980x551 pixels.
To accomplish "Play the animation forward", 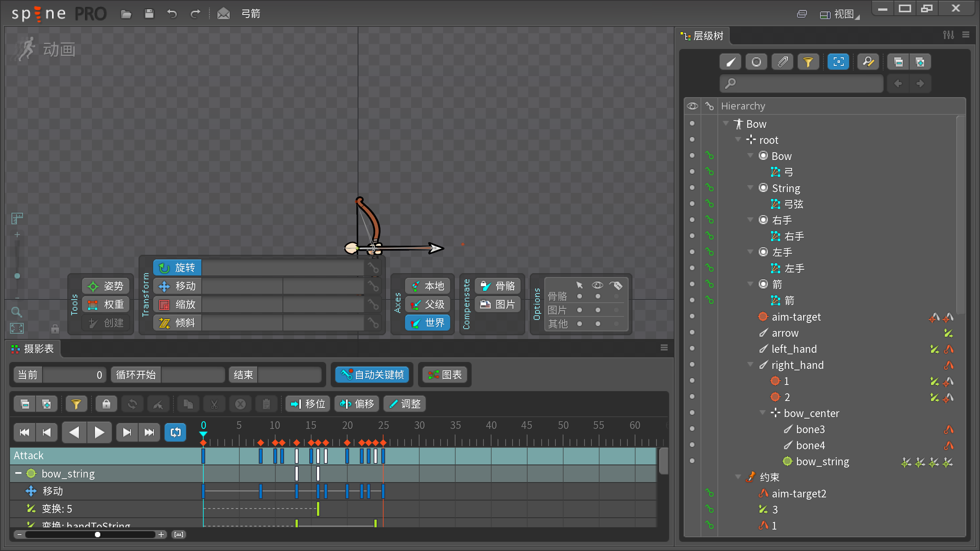I will 100,432.
